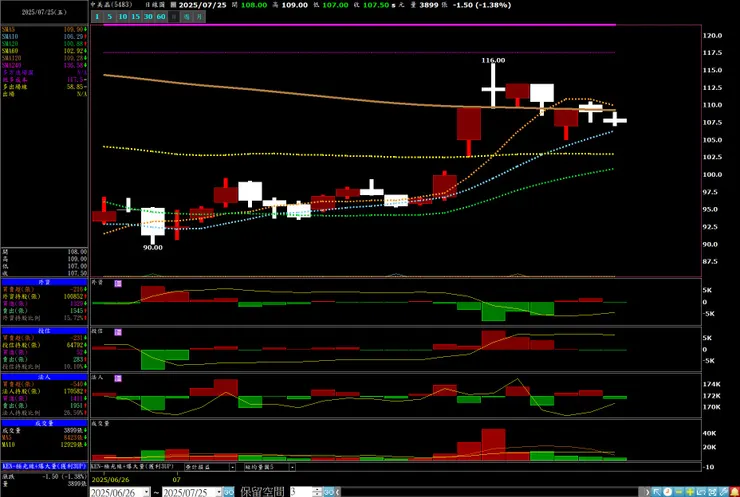Image resolution: width=740 pixels, height=497 pixels.
Task: Switch to the 15-minute chart interval
Action: pos(135,17)
